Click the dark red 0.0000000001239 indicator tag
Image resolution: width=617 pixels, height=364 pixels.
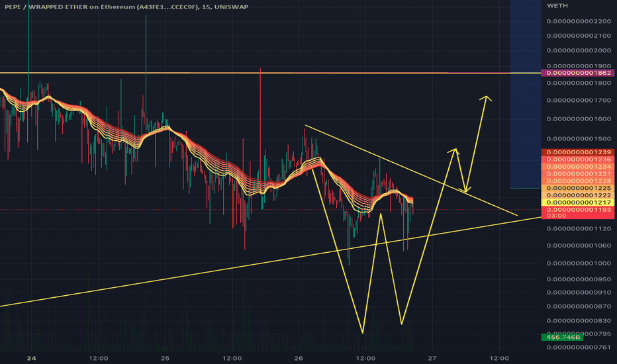pyautogui.click(x=578, y=152)
